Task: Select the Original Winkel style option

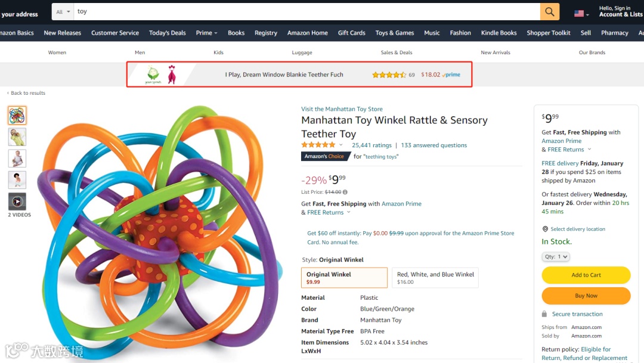Action: pyautogui.click(x=344, y=278)
